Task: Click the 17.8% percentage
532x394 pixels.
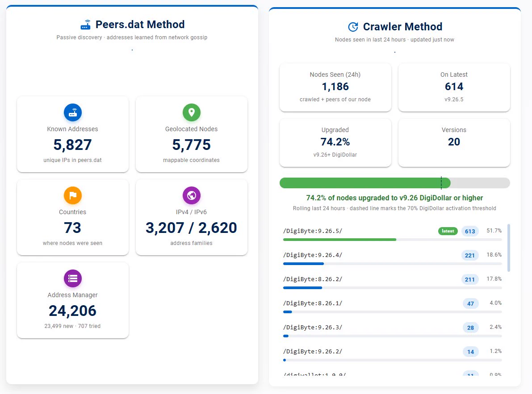Action: click(x=494, y=279)
